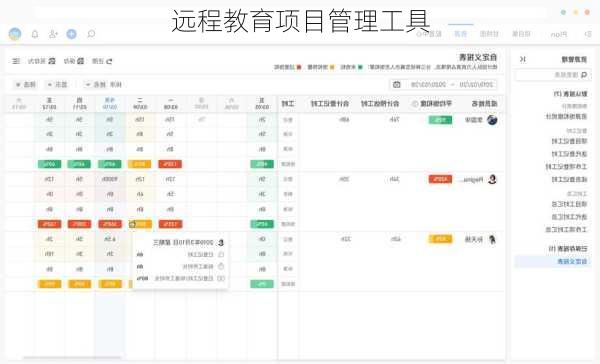Open 迭代登记工时 report in sidebar

point(569,154)
